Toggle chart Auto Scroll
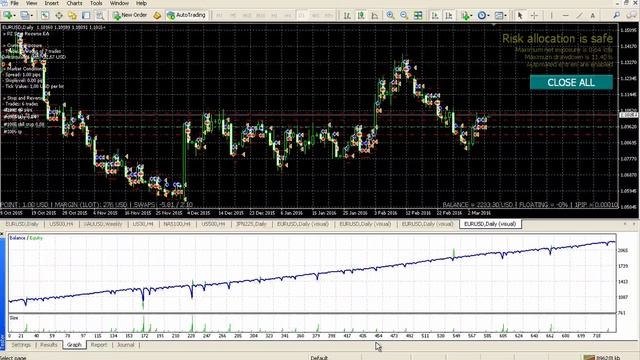The height and width of the screenshot is (360, 640). 435,15
